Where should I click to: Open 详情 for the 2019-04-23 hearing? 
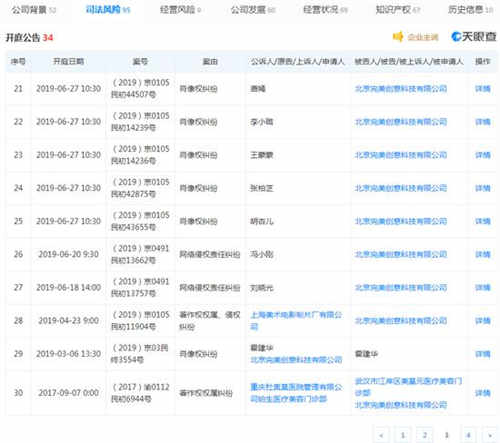point(483,321)
